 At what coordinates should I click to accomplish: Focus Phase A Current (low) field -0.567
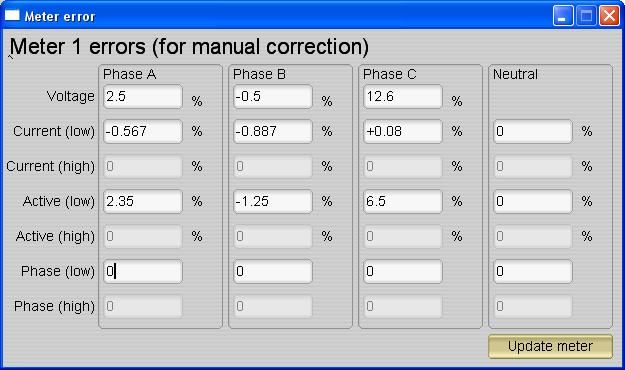click(143, 131)
